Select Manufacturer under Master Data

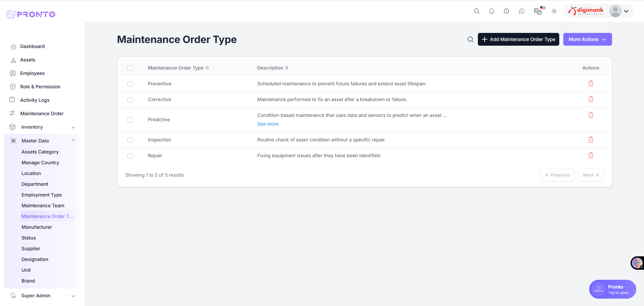36,227
